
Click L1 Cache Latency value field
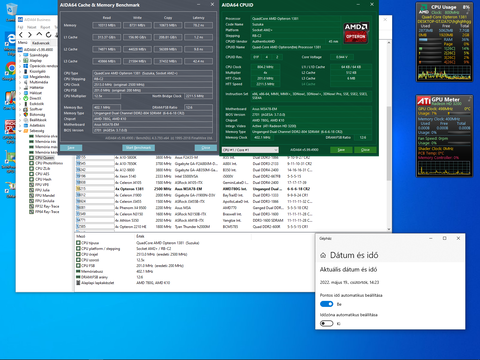[x=198, y=37]
